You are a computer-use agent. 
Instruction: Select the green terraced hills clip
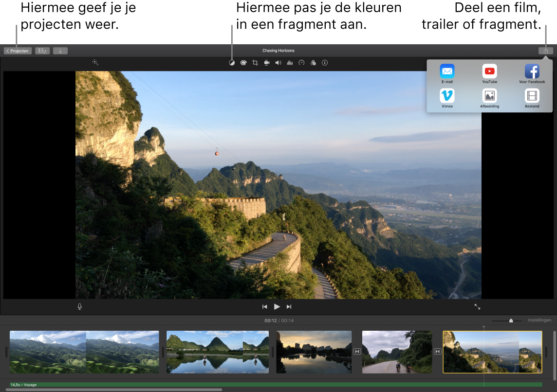coord(84,352)
